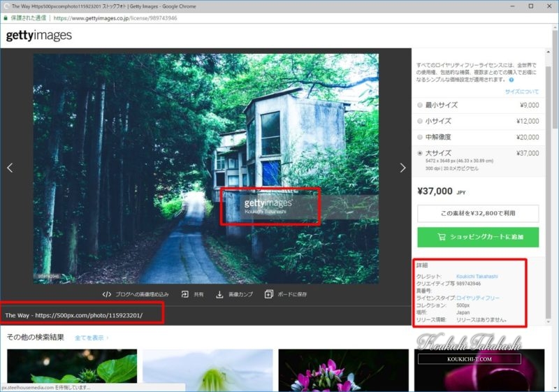The width and height of the screenshot is (559, 392).
Task: Open the dark magenta flower thumbnail result
Action: tap(479, 370)
